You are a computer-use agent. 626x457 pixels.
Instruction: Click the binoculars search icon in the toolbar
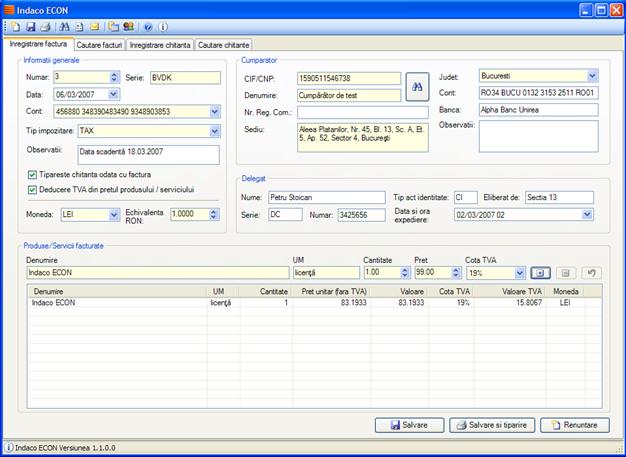tap(64, 27)
